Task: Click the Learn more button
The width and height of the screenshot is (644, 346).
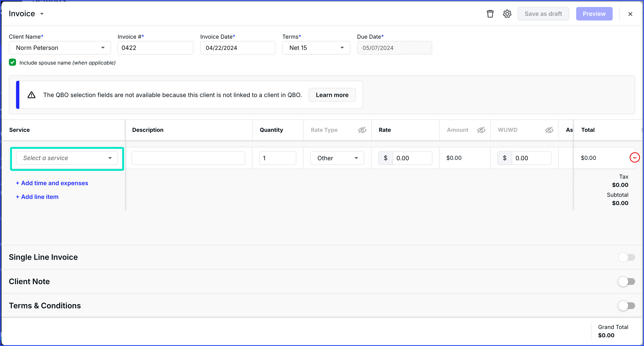Action: tap(332, 95)
